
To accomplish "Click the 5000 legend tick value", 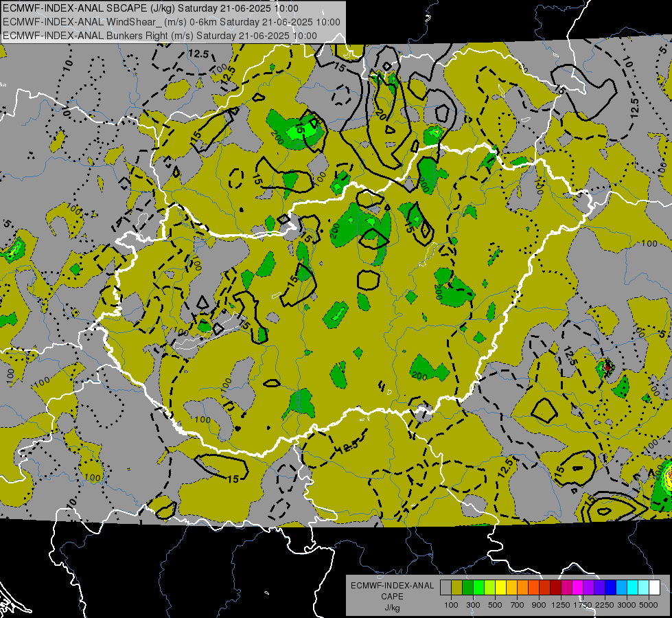I will point(649,605).
